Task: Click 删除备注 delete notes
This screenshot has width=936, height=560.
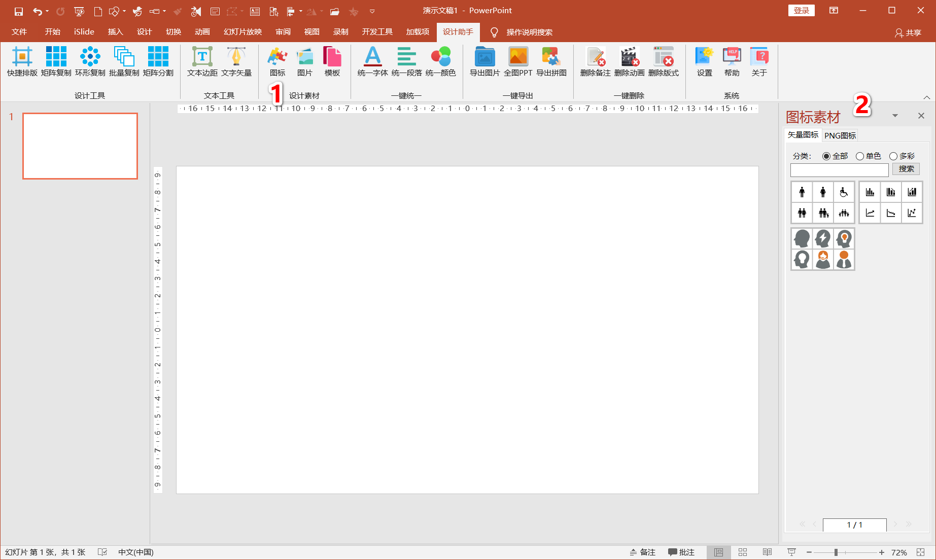Action: coord(596,62)
